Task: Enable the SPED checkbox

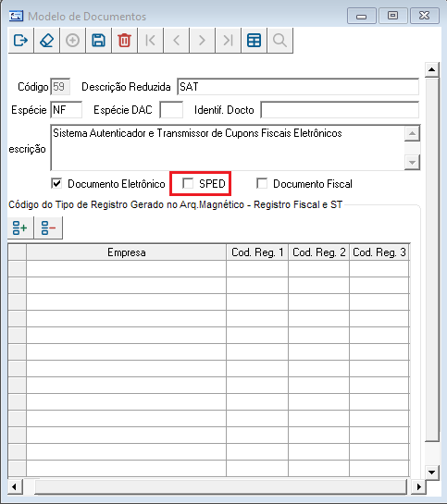Action: [x=188, y=183]
